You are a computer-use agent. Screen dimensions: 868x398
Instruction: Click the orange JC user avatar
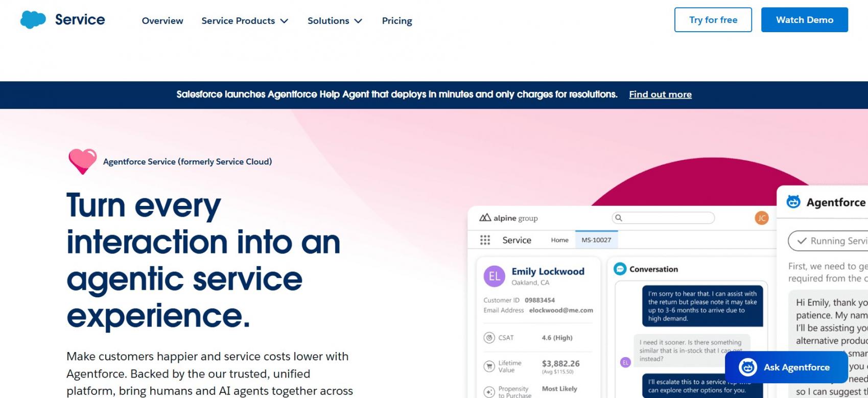761,218
